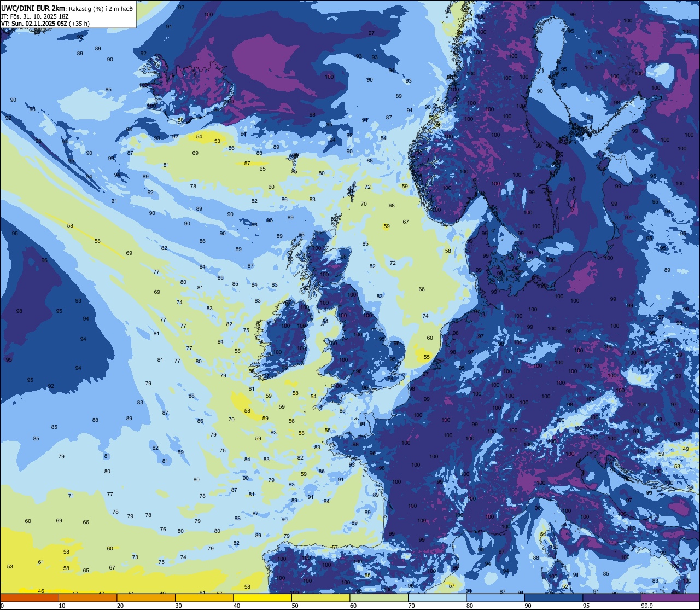Screen dimensions: 700x610
Task: Click the light orange 20–30 legend swatch
Action: coord(146,597)
